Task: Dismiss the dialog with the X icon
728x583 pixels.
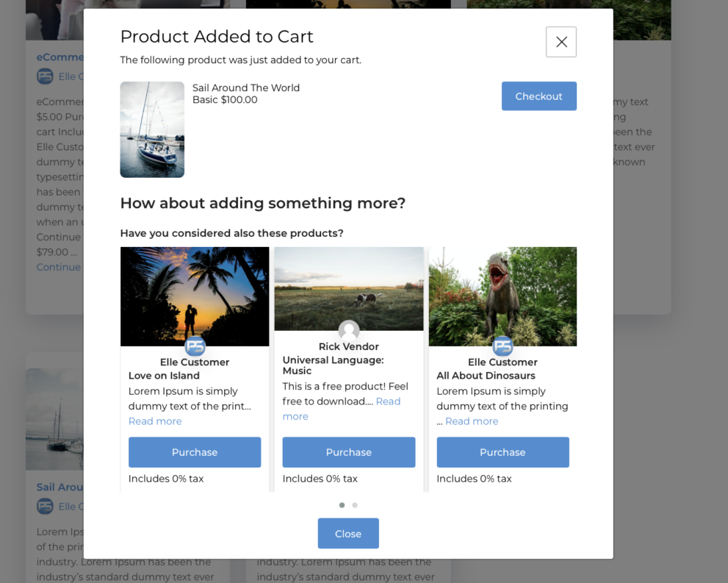Action: pyautogui.click(x=561, y=42)
